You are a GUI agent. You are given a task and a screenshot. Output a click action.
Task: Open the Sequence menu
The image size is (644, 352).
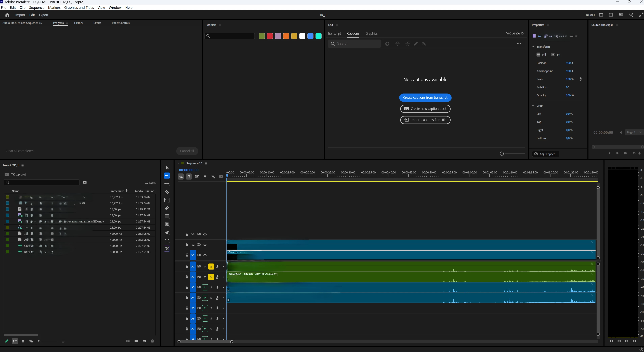[36, 7]
